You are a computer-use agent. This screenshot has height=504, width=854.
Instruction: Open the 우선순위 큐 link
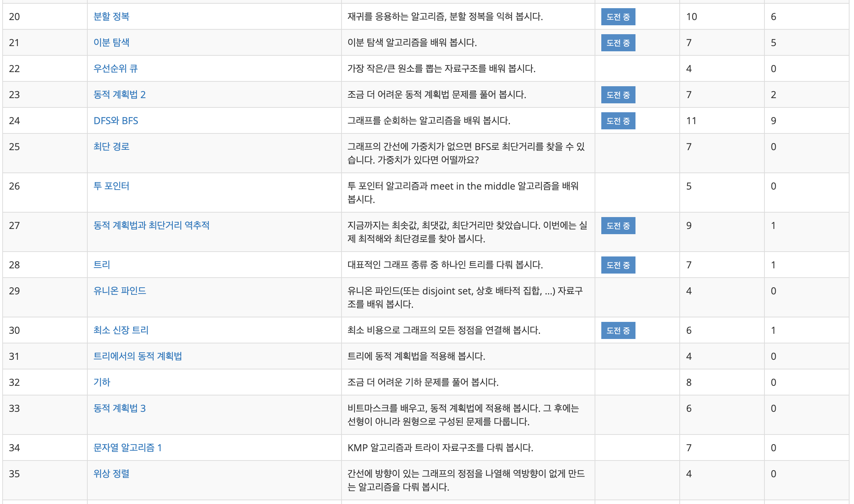point(115,68)
